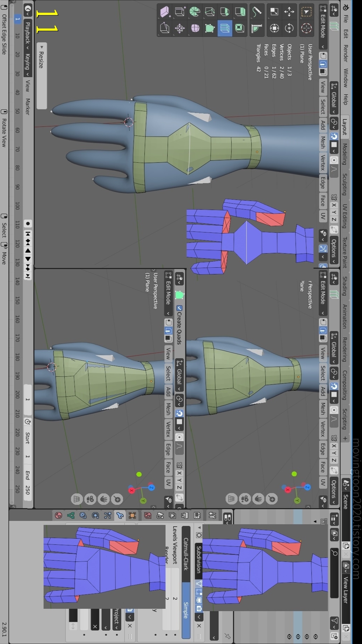Select the Knife tool
Viewport: 362px width, 644px height.
210,12
